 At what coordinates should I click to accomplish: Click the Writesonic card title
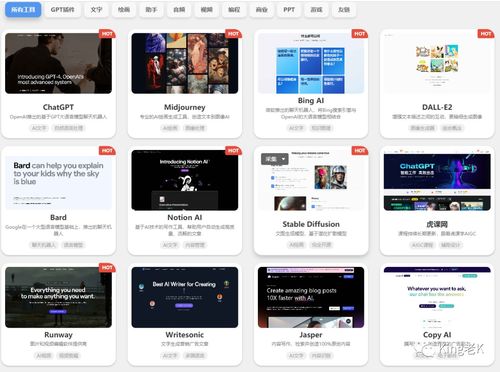[185, 335]
